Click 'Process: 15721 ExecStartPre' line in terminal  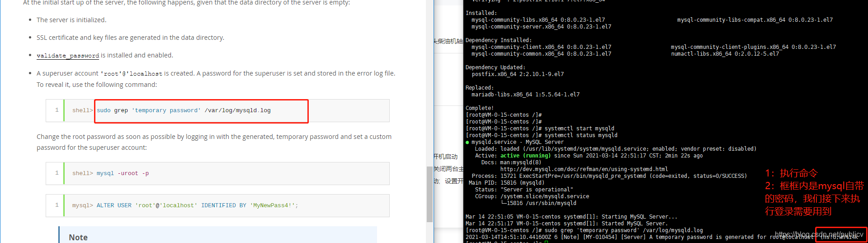609,176
